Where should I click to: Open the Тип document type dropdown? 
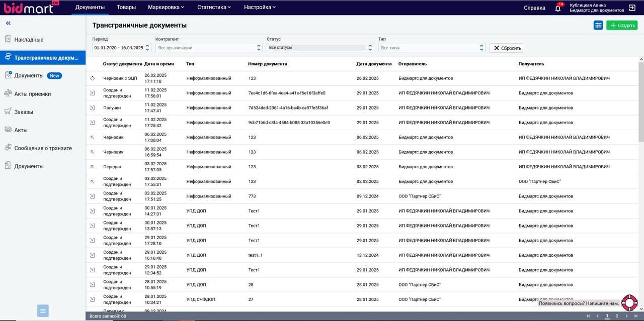[x=431, y=48]
